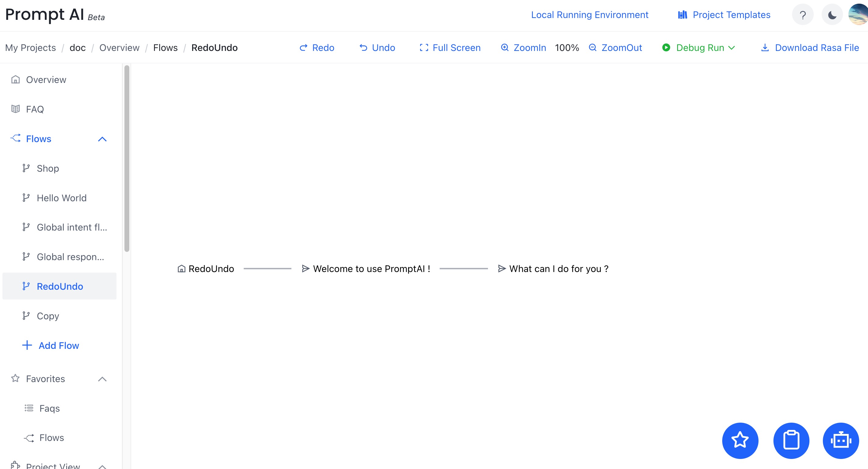Screen dimensions: 868x469
Task: Click the Overview home icon in sidebar
Action: [x=16, y=80]
